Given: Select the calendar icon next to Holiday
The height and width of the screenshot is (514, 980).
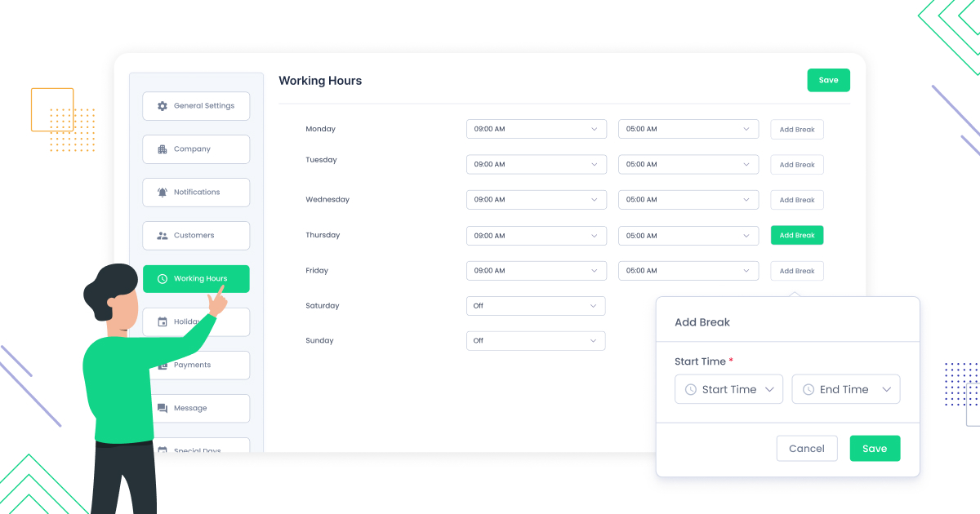Looking at the screenshot, I should point(161,321).
